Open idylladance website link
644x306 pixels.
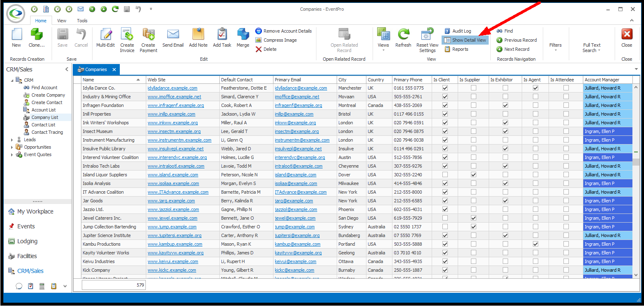coord(172,88)
